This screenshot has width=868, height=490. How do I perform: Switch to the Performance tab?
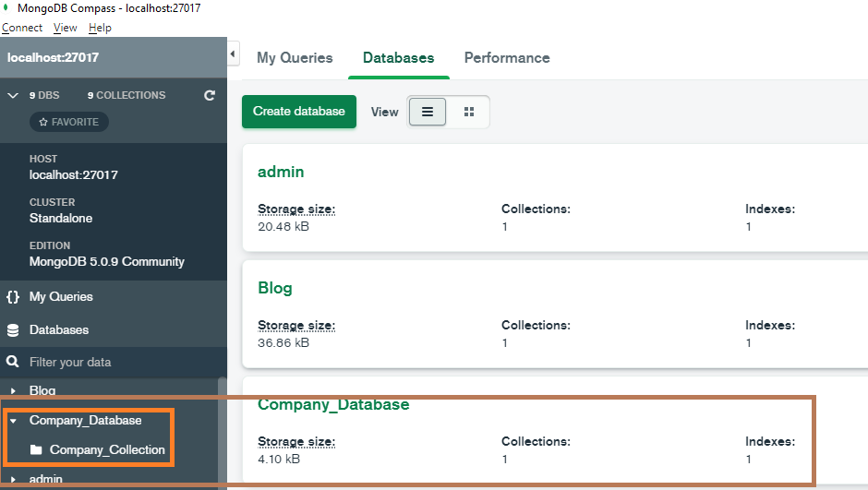click(507, 57)
